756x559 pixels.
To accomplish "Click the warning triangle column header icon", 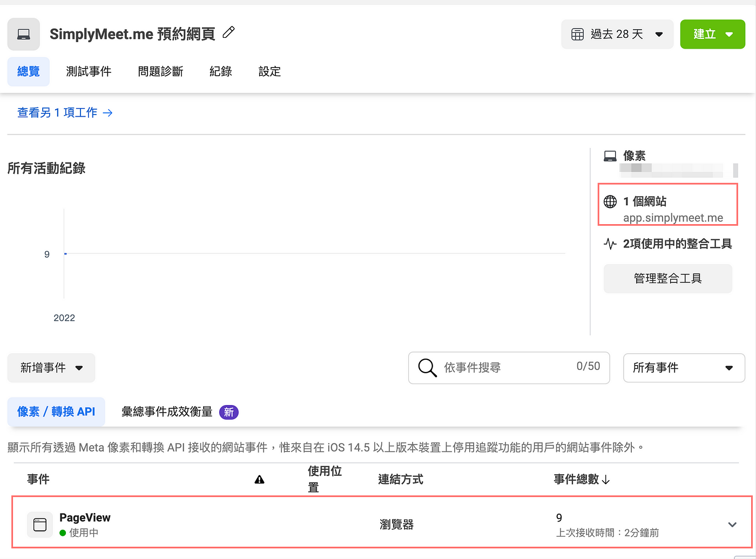I will 260,480.
